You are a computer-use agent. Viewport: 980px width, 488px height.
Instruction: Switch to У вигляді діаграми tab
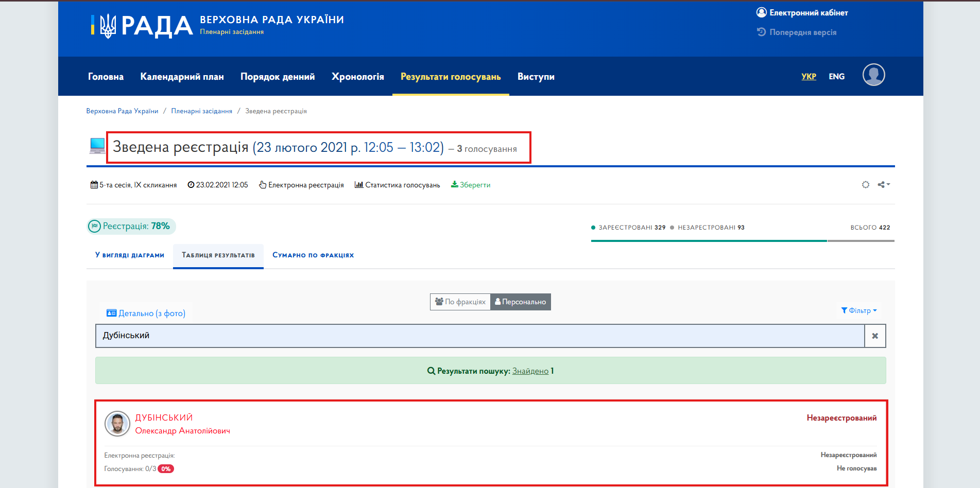pyautogui.click(x=130, y=255)
